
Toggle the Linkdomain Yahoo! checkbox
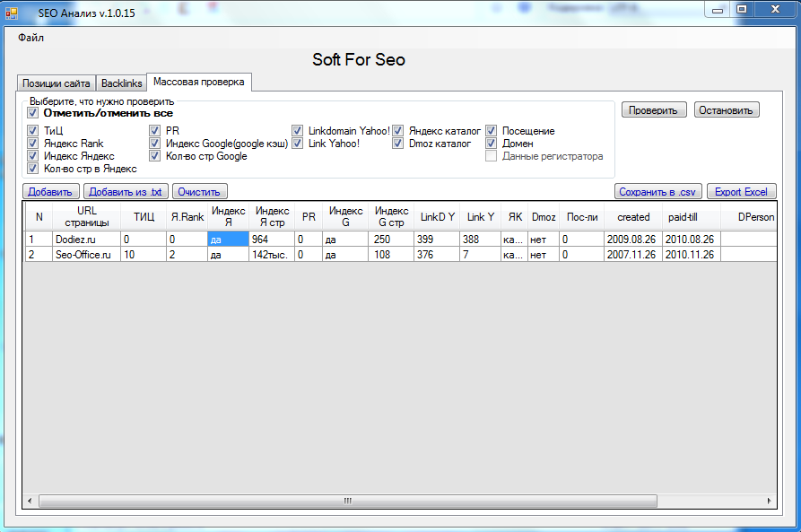click(x=297, y=131)
